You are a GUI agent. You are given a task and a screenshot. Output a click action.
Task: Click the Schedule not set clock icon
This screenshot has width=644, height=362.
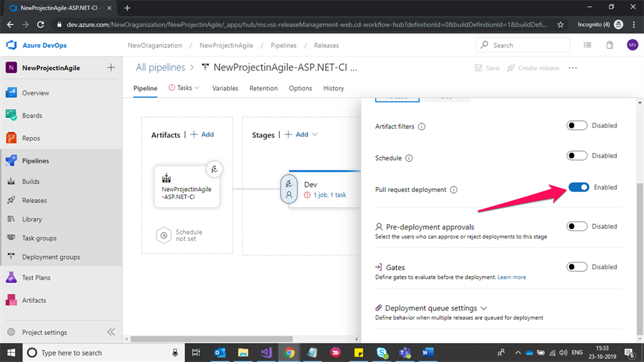point(164,235)
